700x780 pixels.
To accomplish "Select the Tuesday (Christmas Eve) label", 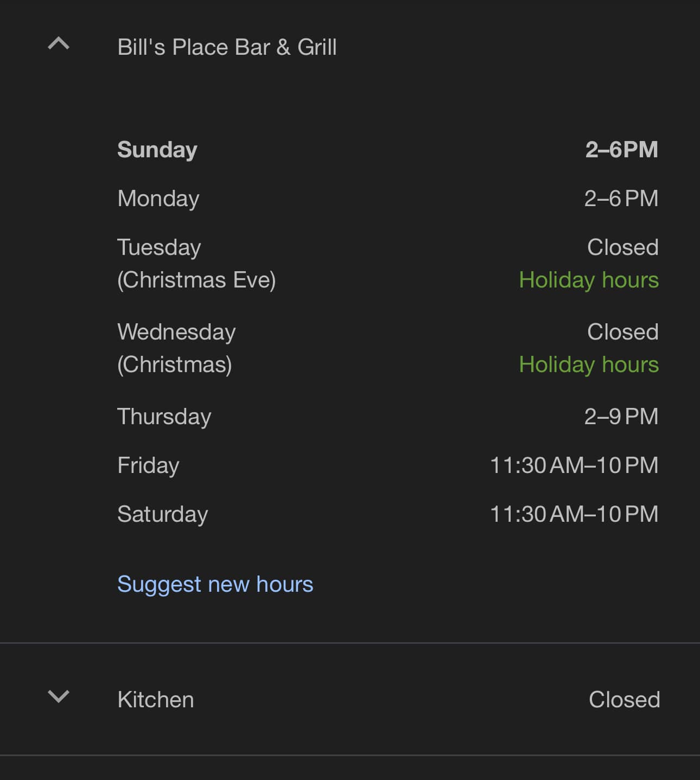I will (196, 264).
